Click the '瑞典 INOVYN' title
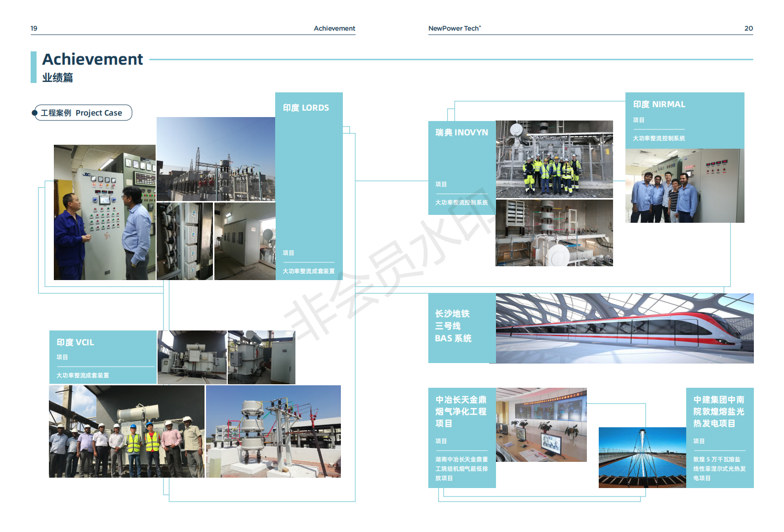 coord(461,132)
